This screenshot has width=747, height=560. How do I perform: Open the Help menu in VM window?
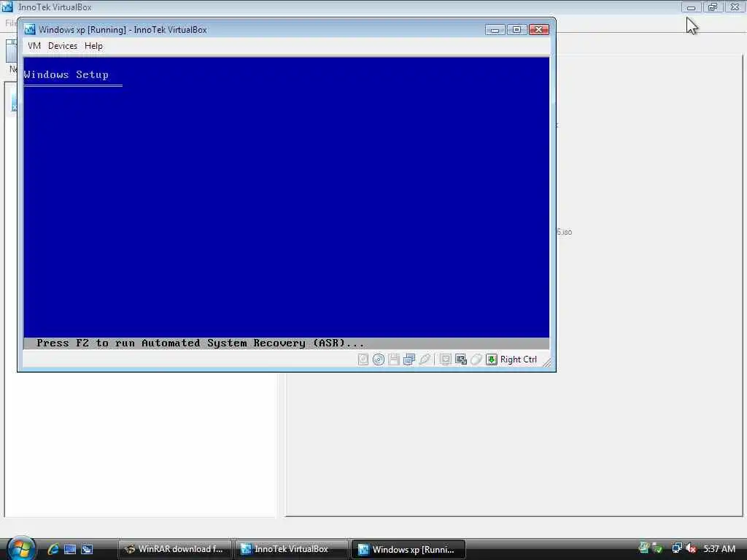[x=93, y=46]
